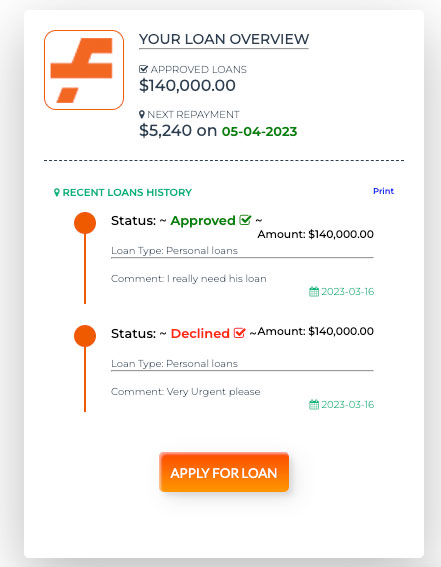Screen dimensions: 441x567
Task: Click the Recent Loans History heading
Action: (127, 192)
